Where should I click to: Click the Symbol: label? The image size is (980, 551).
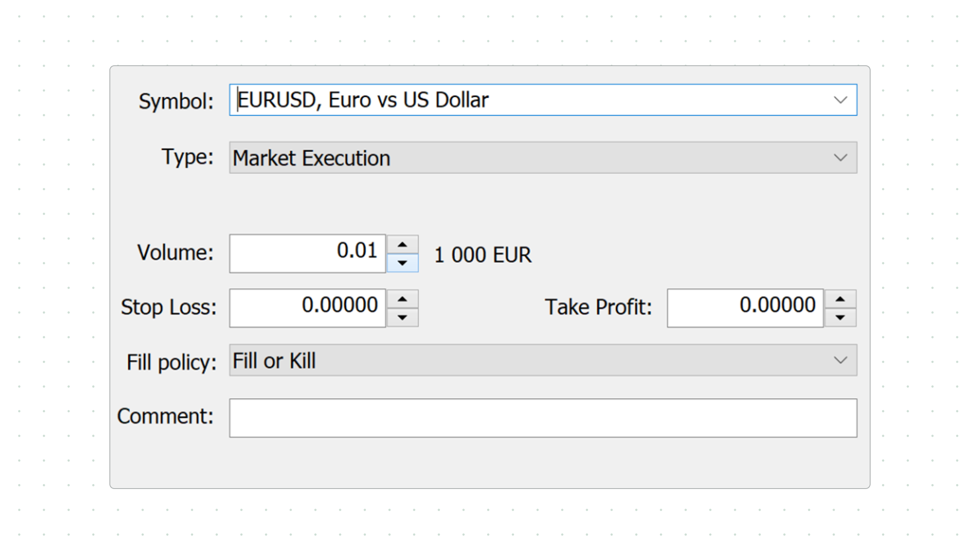[x=176, y=101]
